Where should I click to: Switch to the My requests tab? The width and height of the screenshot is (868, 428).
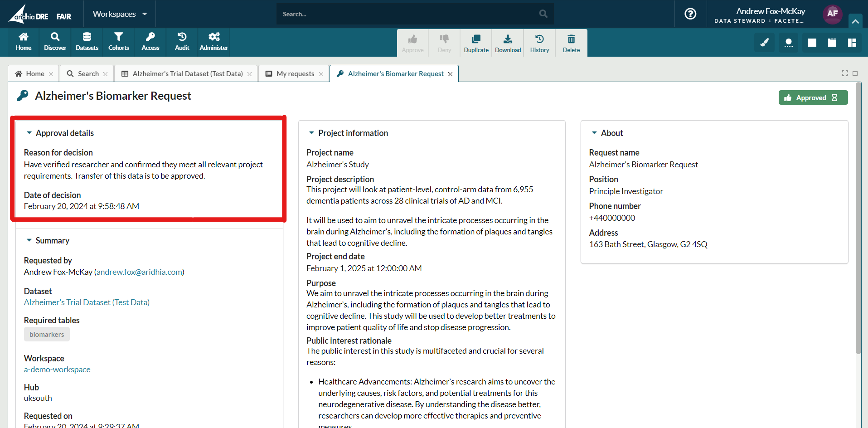coord(295,74)
